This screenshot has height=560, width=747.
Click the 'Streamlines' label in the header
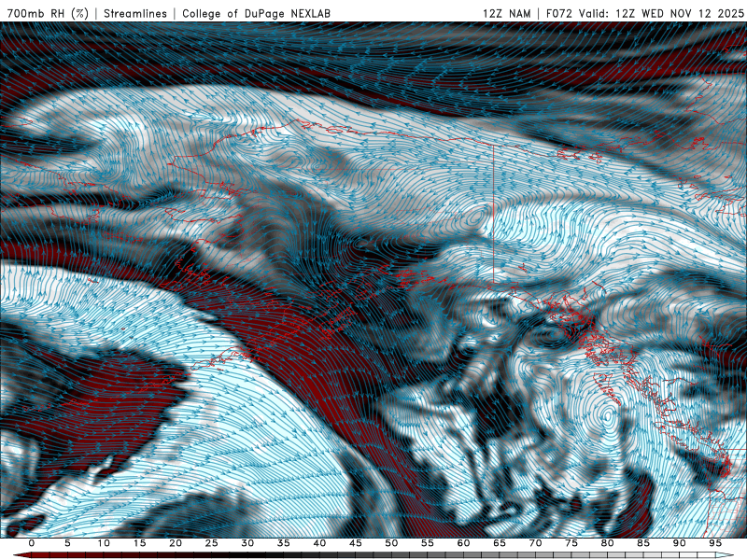pyautogui.click(x=135, y=13)
